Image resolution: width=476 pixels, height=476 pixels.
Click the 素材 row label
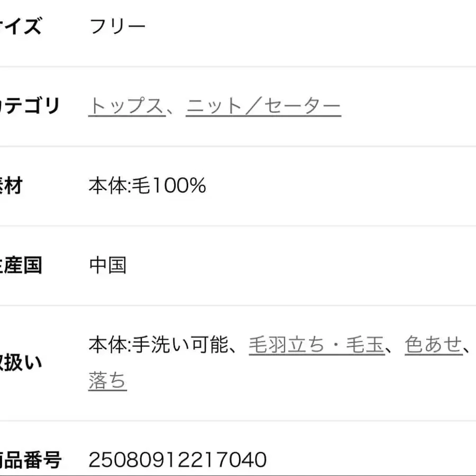(12, 186)
